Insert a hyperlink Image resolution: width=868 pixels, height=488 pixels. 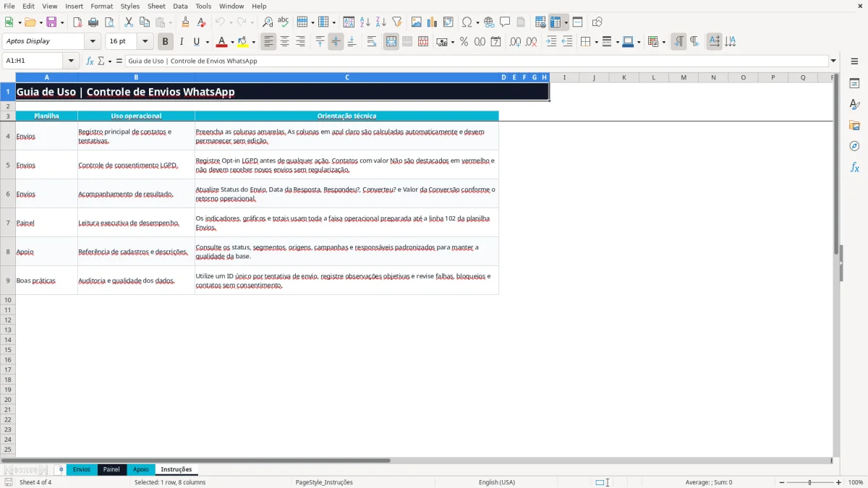(489, 22)
